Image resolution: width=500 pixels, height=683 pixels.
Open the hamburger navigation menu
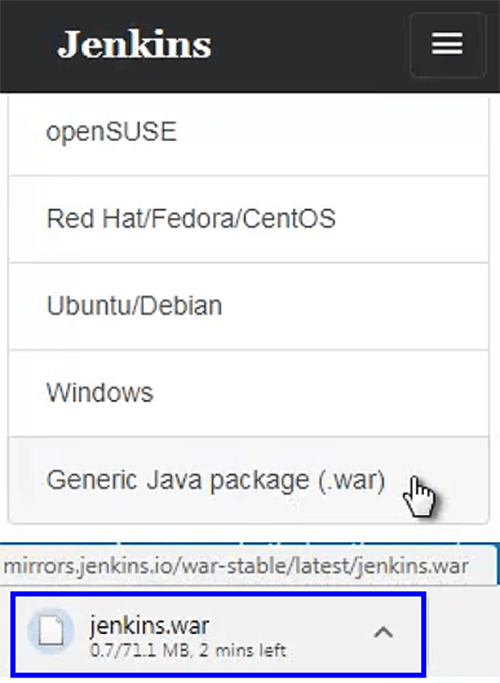point(447,44)
